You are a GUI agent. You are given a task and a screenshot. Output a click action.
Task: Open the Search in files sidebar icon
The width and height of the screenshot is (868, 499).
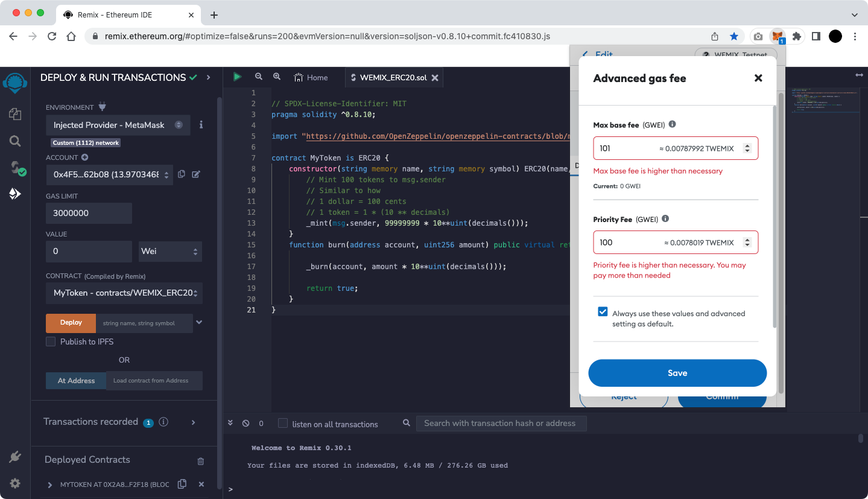click(15, 141)
